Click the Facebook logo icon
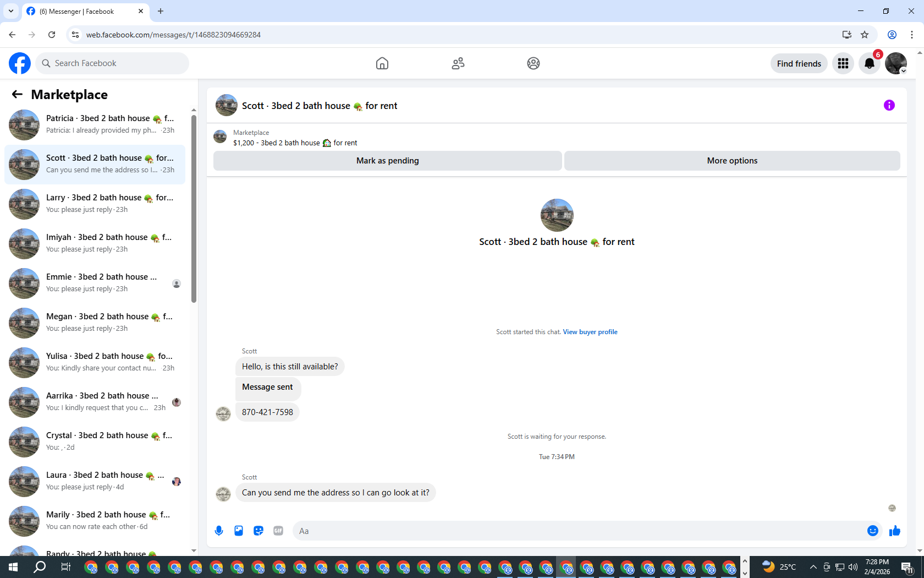The height and width of the screenshot is (578, 924). pyautogui.click(x=20, y=63)
